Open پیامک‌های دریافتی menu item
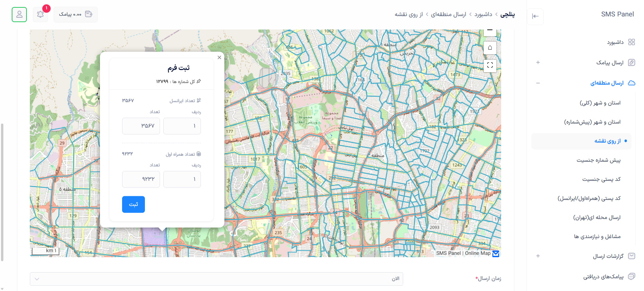Viewport: 644px width, 291px height. click(x=603, y=277)
